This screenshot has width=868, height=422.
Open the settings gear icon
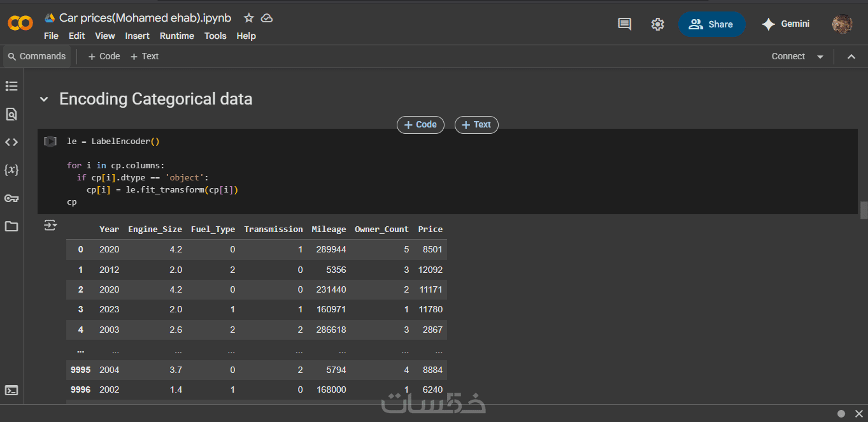[658, 24]
